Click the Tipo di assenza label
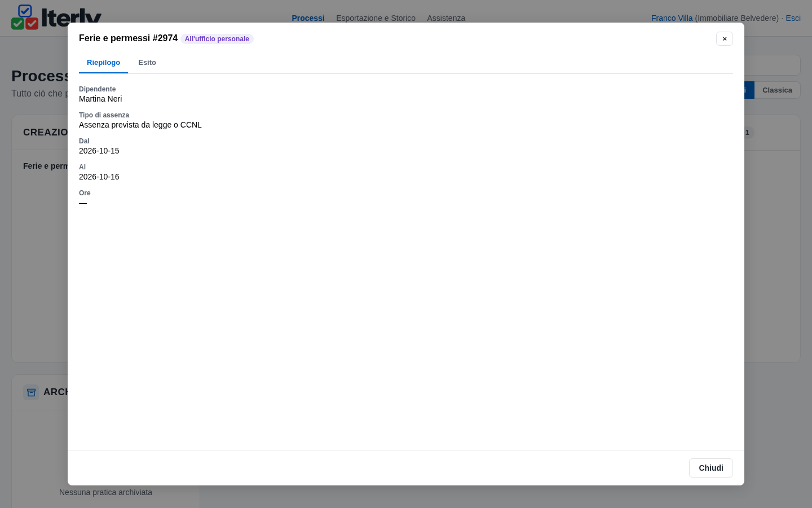Image resolution: width=812 pixels, height=508 pixels. click(x=104, y=115)
